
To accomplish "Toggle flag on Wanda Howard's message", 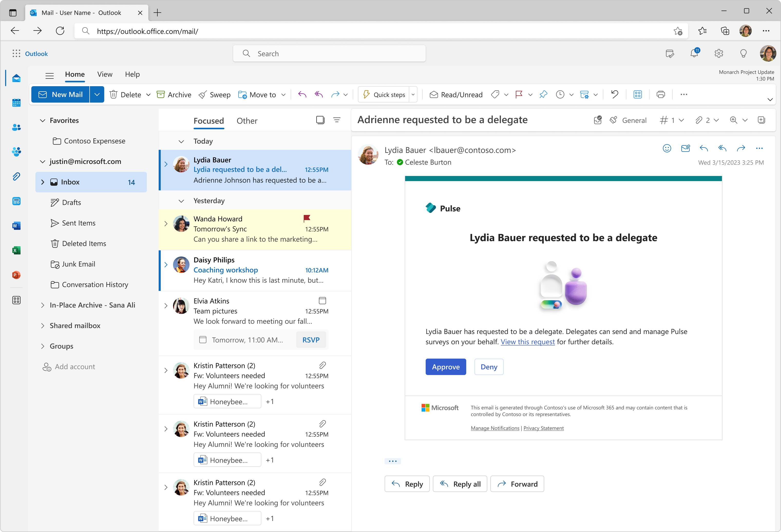I will 307,219.
